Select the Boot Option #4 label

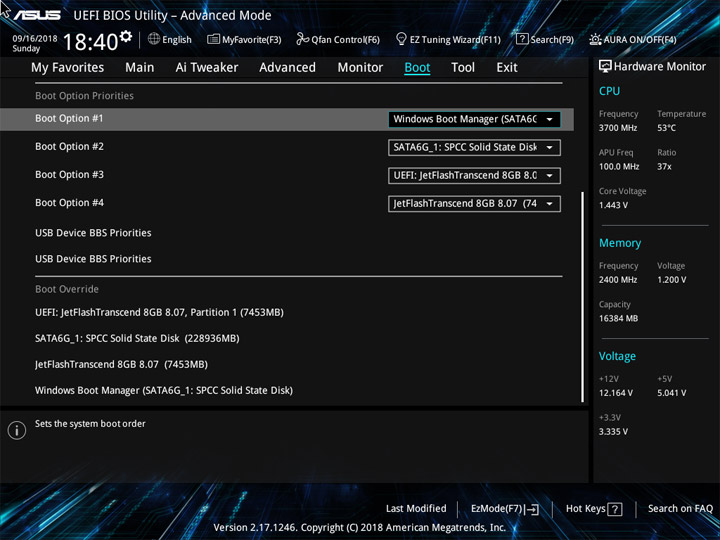69,202
